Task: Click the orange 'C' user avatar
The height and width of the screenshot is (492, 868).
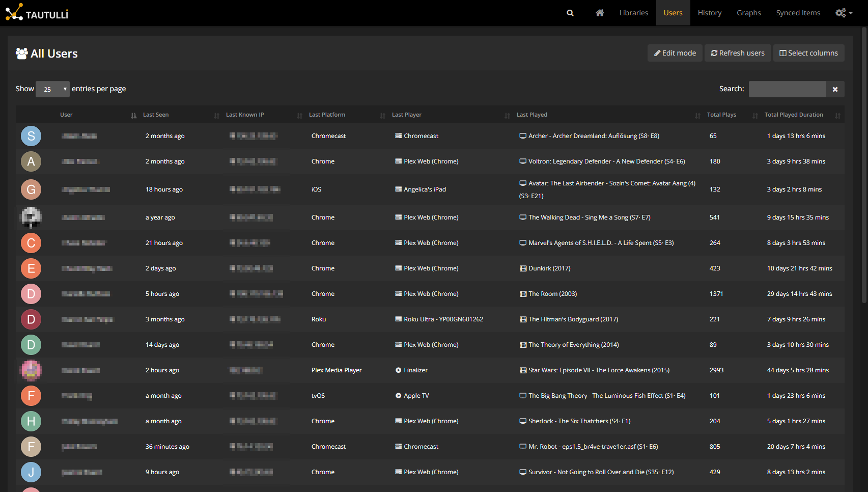Action: [31, 243]
